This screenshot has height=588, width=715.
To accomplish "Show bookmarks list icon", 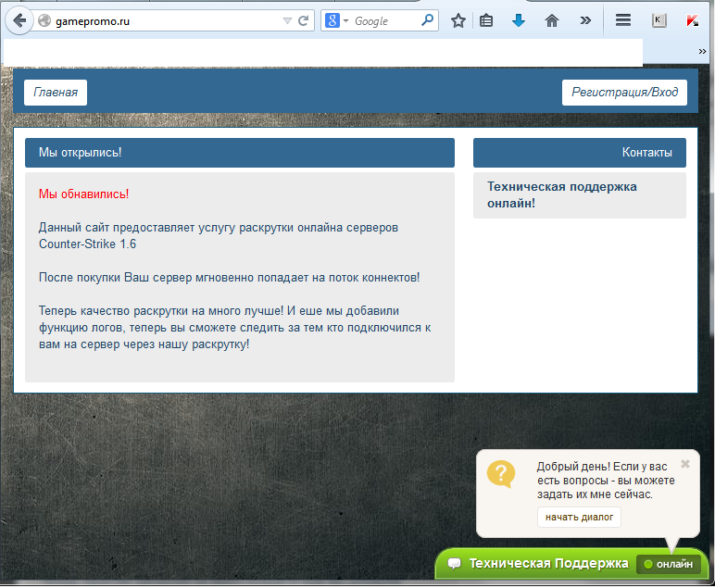I will coord(486,21).
